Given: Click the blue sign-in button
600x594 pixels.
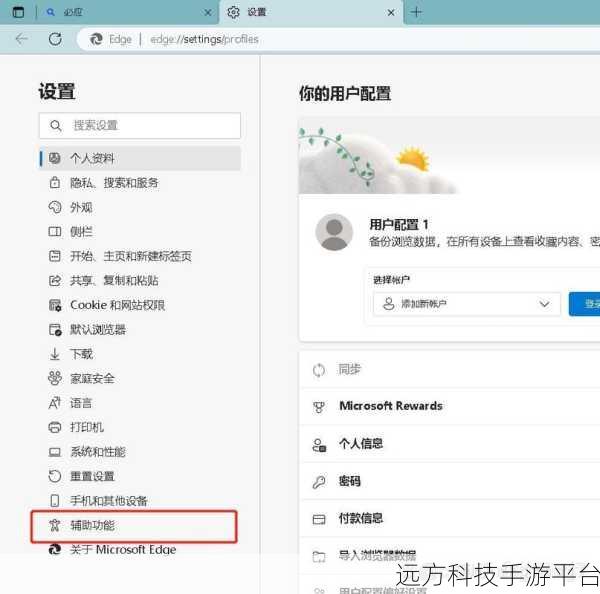Looking at the screenshot, I should pos(585,304).
